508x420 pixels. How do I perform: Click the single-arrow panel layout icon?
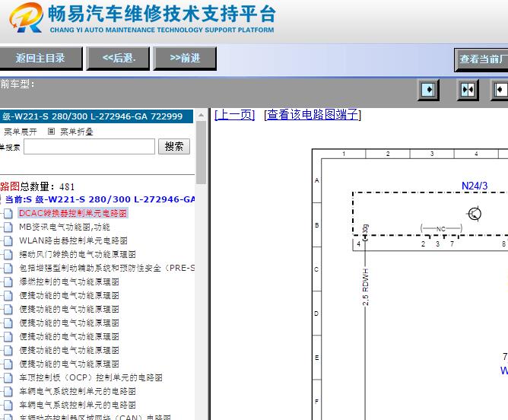click(428, 90)
